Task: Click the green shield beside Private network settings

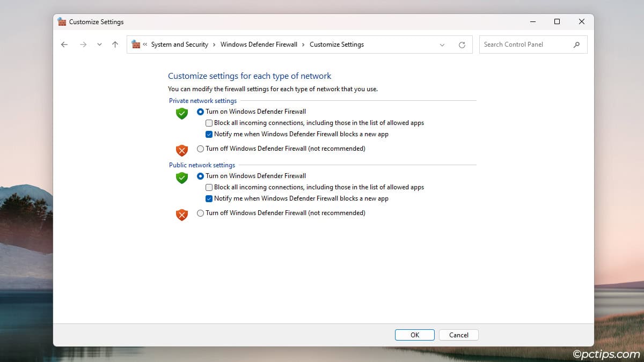Action: point(181,114)
